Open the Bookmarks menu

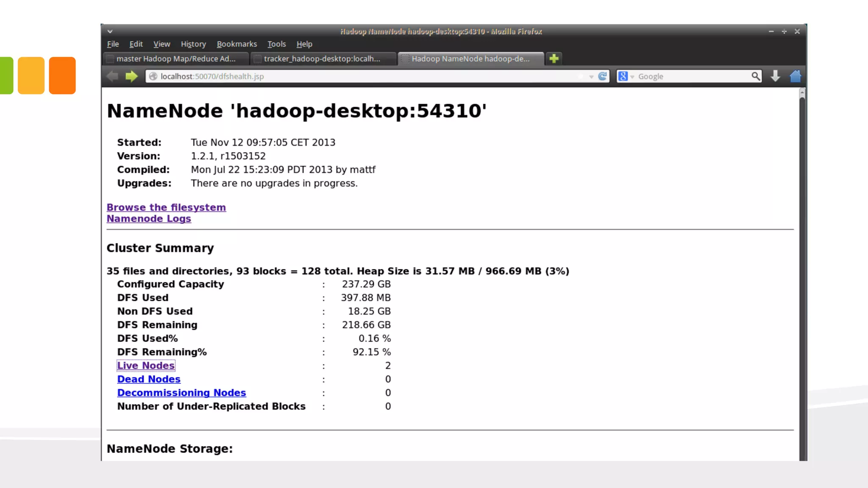tap(237, 44)
